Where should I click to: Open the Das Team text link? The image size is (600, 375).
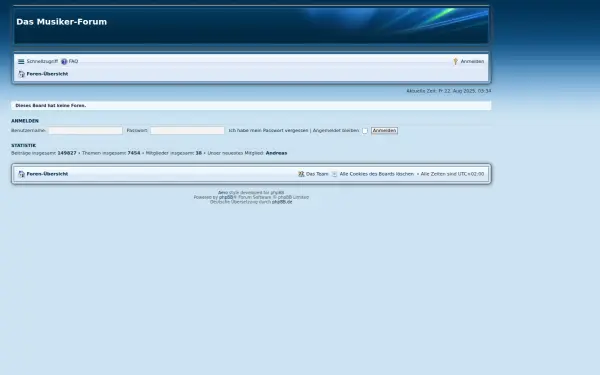click(x=317, y=174)
